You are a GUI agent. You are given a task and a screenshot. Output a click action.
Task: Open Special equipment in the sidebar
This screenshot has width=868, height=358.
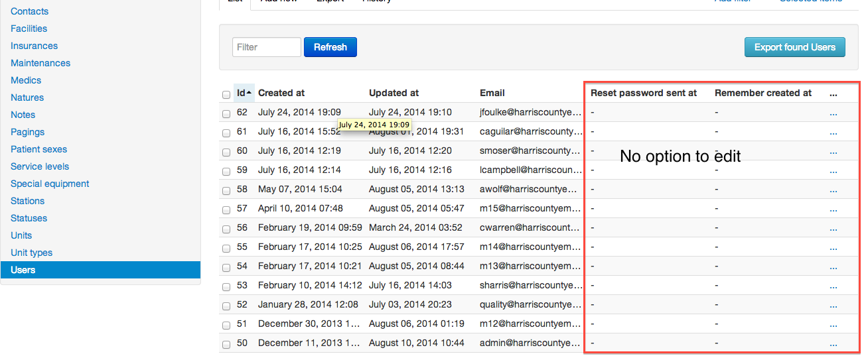pyautogui.click(x=50, y=184)
